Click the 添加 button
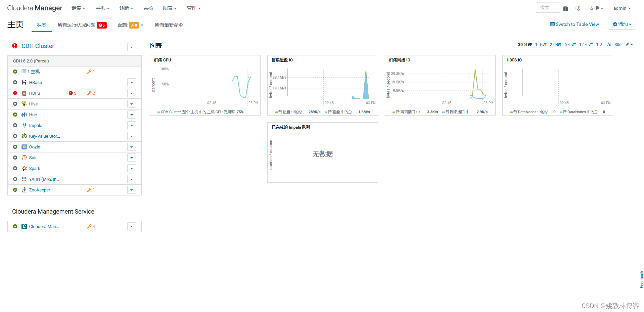The height and width of the screenshot is (312, 644). pos(622,24)
